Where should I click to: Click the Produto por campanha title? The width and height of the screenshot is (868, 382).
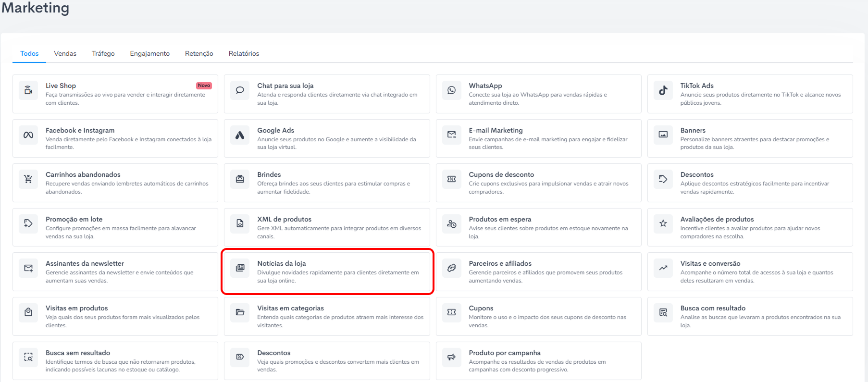point(505,353)
